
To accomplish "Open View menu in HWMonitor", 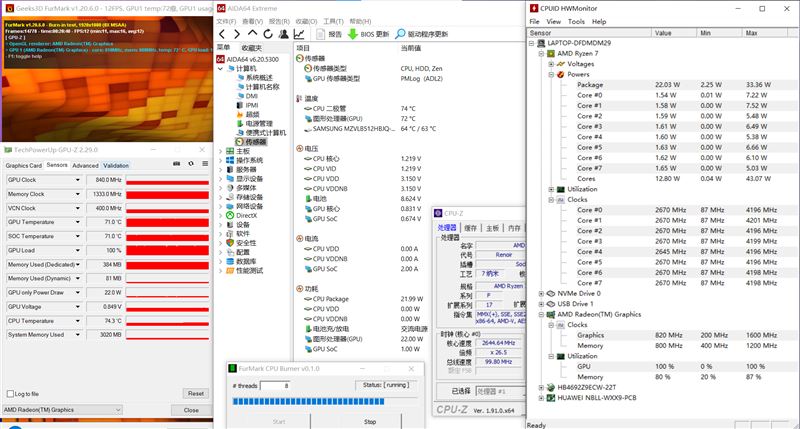I will point(554,21).
